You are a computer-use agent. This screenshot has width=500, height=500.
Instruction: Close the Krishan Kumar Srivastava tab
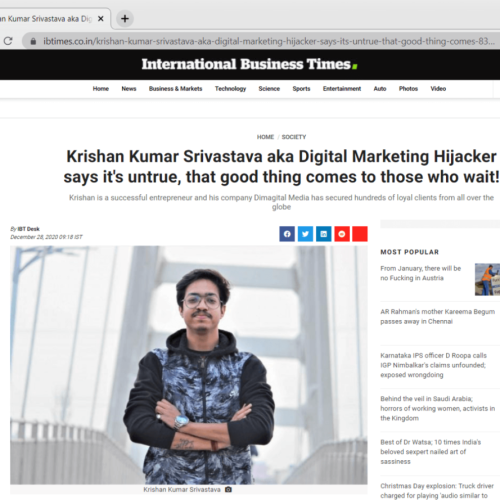pyautogui.click(x=101, y=19)
